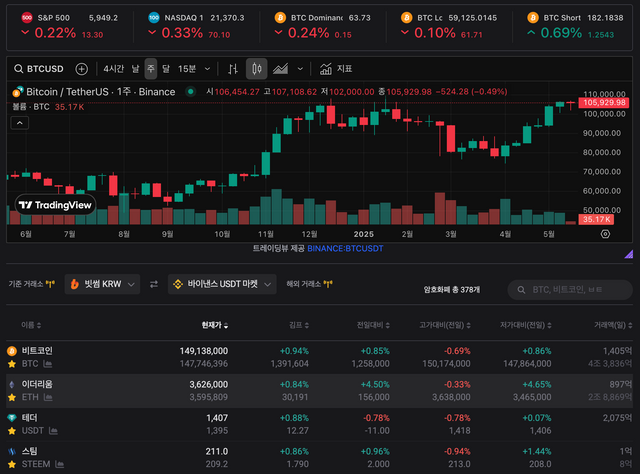Image resolution: width=640 pixels, height=474 pixels.
Task: Click the 35.17K volume axis label
Action: 596,219
